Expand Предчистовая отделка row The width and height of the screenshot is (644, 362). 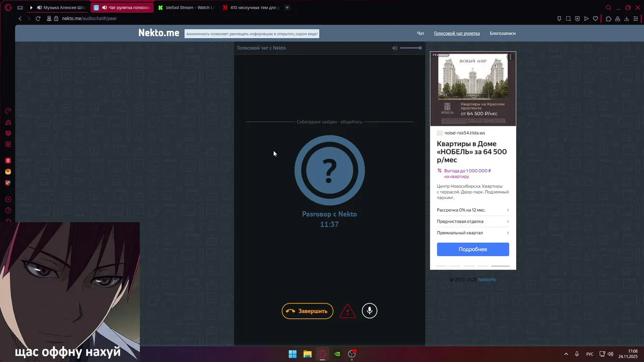[x=473, y=222]
